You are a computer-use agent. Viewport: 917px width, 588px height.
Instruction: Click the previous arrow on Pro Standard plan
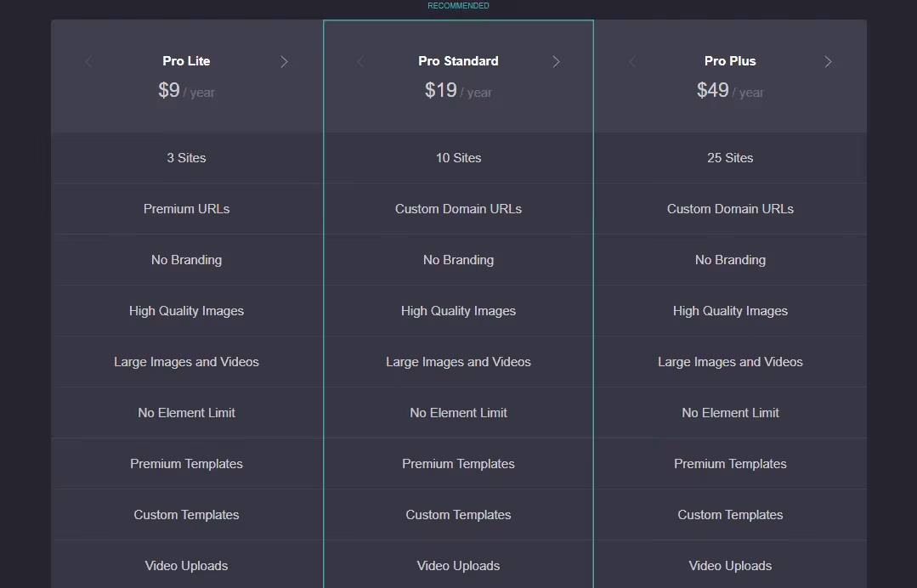click(361, 61)
